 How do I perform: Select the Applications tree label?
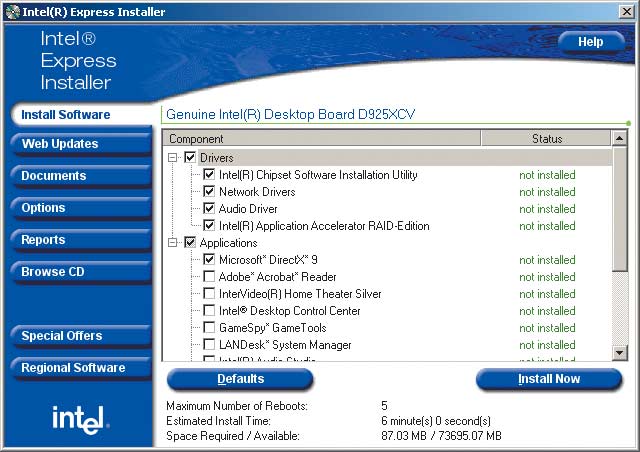[229, 243]
